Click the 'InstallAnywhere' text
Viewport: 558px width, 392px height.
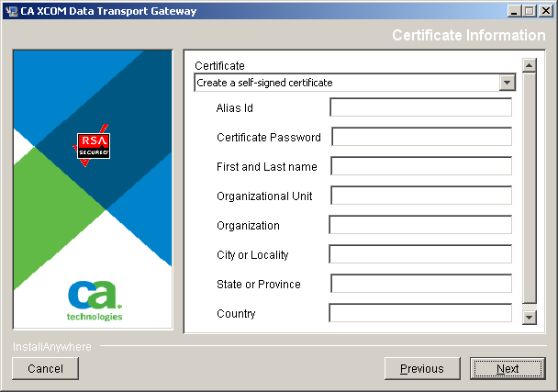click(52, 346)
